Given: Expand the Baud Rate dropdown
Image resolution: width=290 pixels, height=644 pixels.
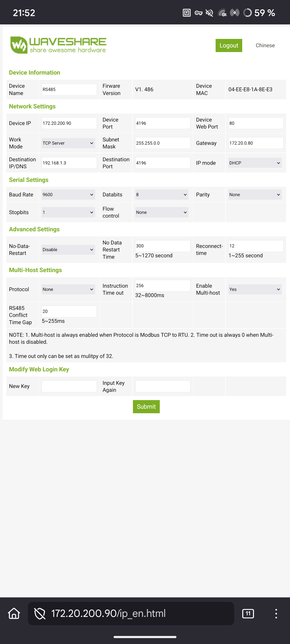Looking at the screenshot, I should click(x=68, y=195).
